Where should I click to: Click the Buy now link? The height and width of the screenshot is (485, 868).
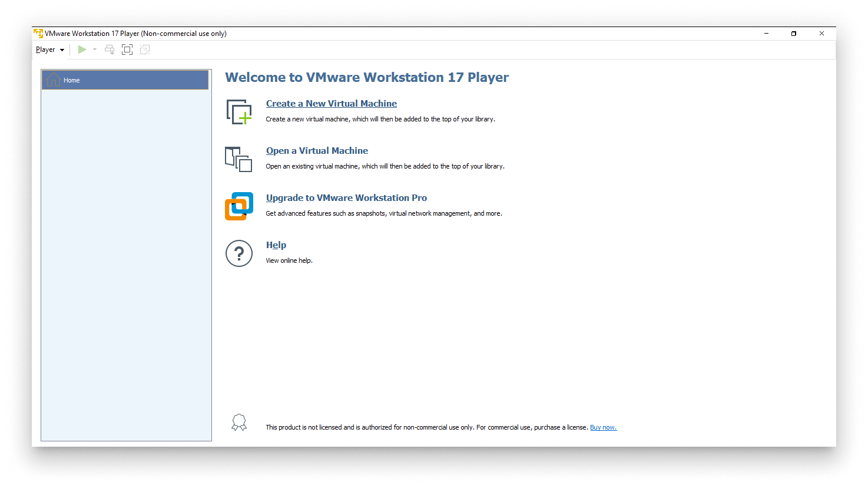(603, 427)
